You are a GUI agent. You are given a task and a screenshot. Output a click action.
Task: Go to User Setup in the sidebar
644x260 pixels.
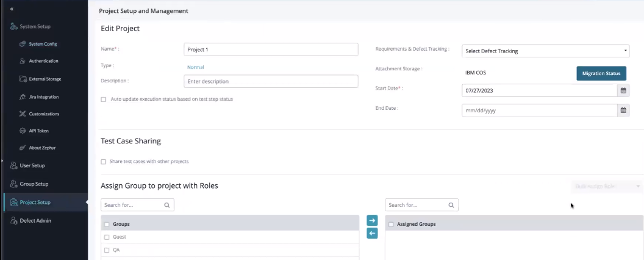click(32, 165)
